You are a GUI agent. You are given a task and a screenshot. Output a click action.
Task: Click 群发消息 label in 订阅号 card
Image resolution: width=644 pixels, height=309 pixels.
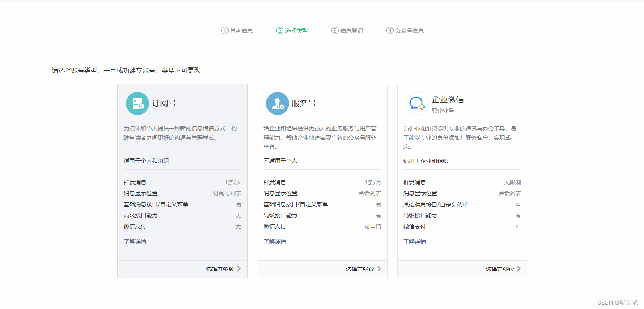coord(135,182)
